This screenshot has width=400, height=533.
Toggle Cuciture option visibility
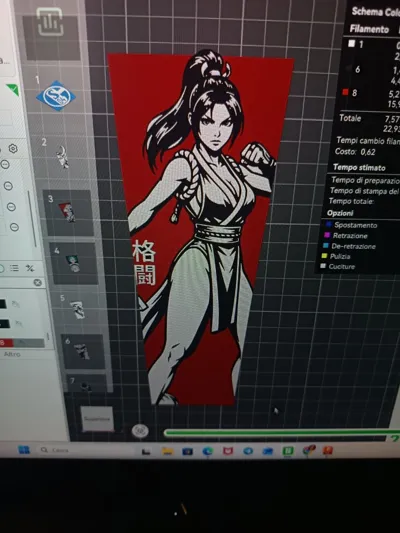(338, 266)
